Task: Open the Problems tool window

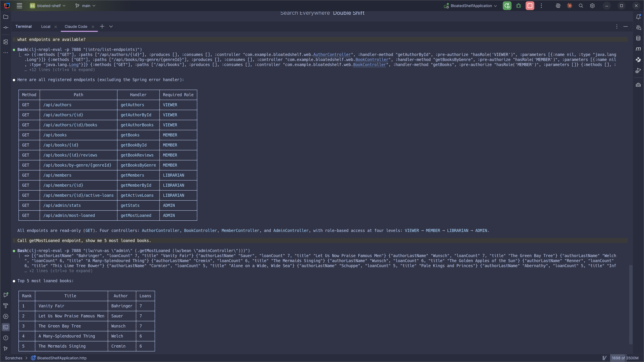Action: click(x=6, y=338)
